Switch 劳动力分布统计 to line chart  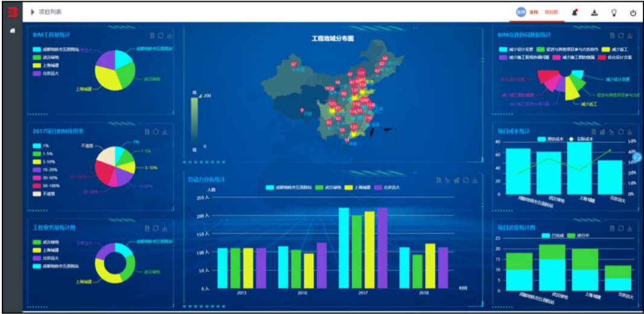click(x=447, y=180)
